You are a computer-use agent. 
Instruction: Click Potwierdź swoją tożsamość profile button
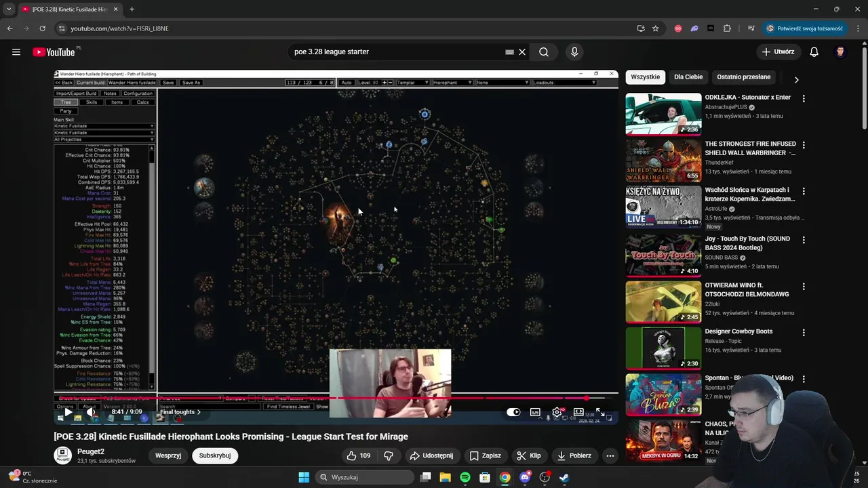804,28
